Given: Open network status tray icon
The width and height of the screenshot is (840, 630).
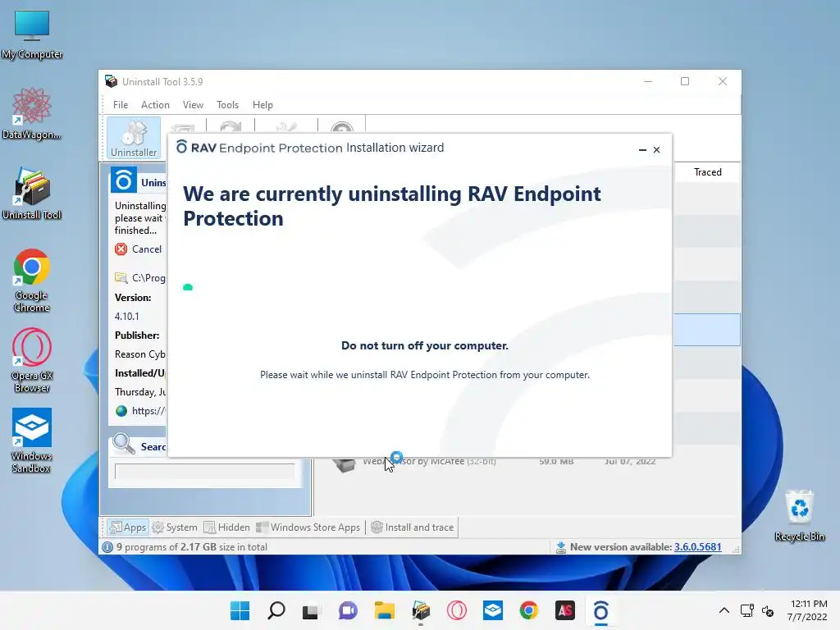Looking at the screenshot, I should 746,610.
